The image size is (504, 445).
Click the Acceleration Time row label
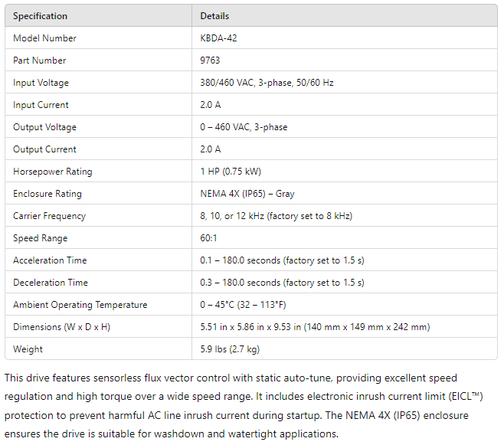[50, 260]
